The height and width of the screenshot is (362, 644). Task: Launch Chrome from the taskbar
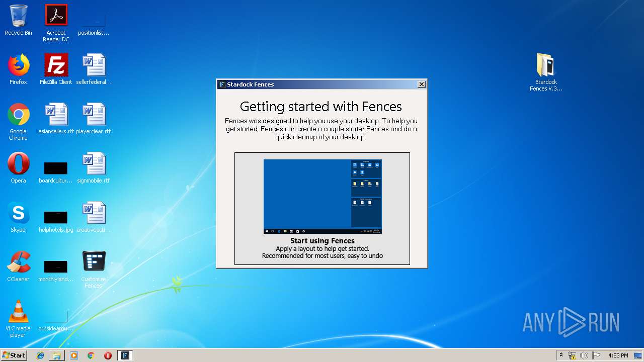point(91,355)
